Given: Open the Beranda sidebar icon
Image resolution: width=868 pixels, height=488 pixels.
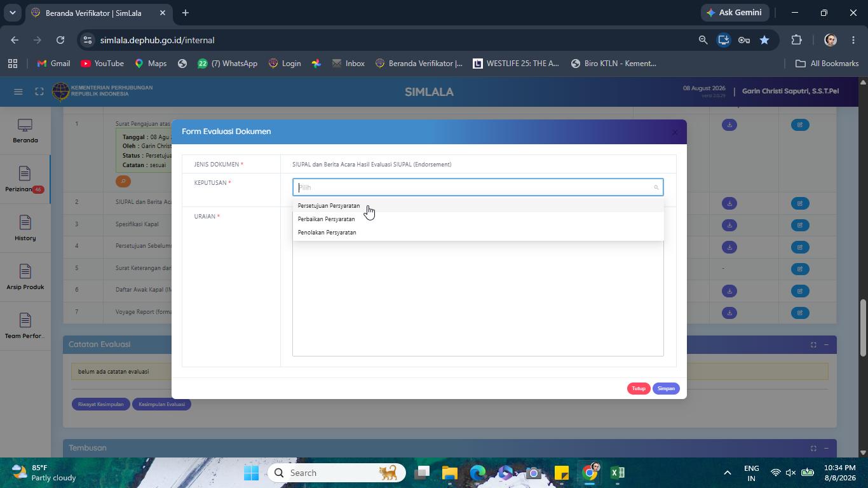Looking at the screenshot, I should 25,132.
